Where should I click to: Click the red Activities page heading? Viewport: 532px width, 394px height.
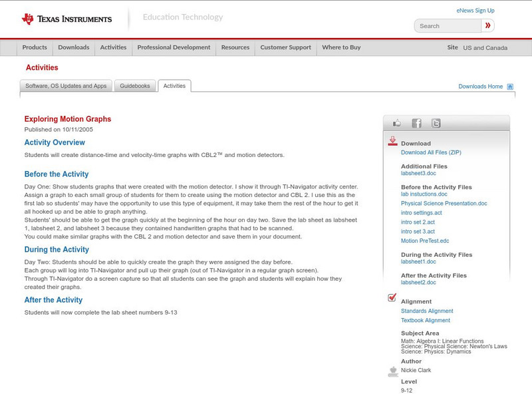click(x=42, y=67)
